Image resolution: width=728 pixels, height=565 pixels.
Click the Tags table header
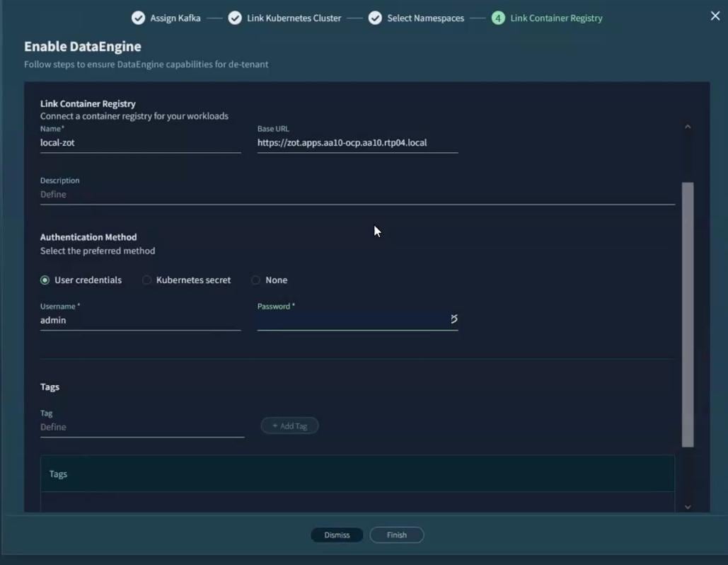(x=357, y=474)
